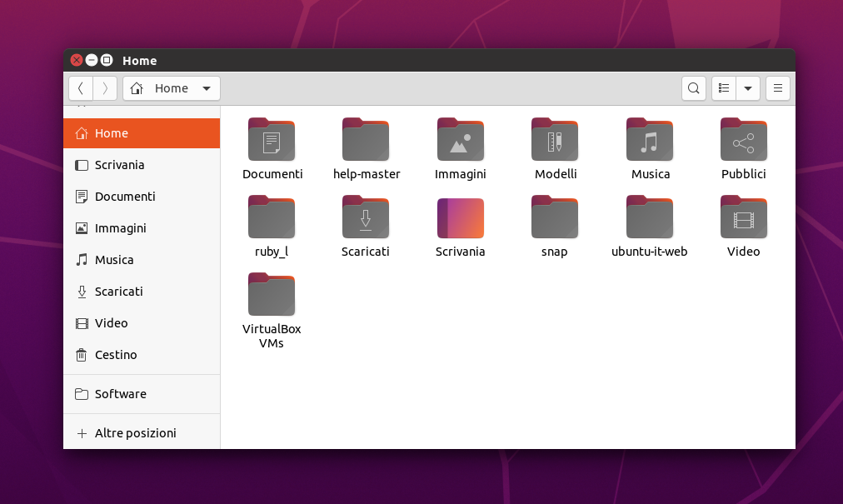Open the Immagini folder icon

click(460, 139)
